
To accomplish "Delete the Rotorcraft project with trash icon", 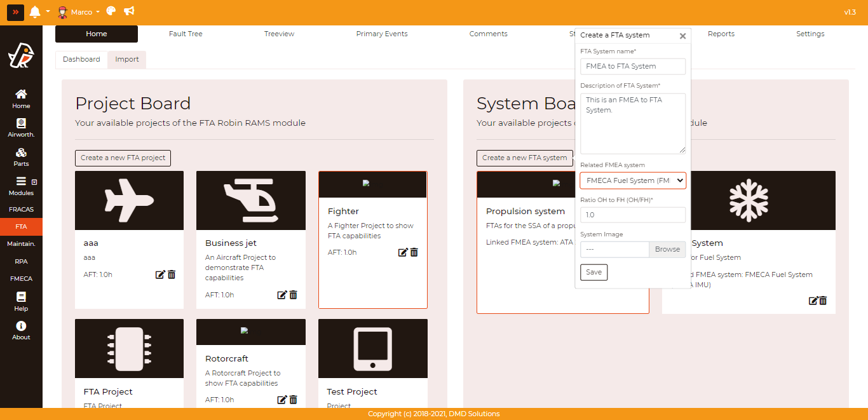I will click(x=294, y=400).
